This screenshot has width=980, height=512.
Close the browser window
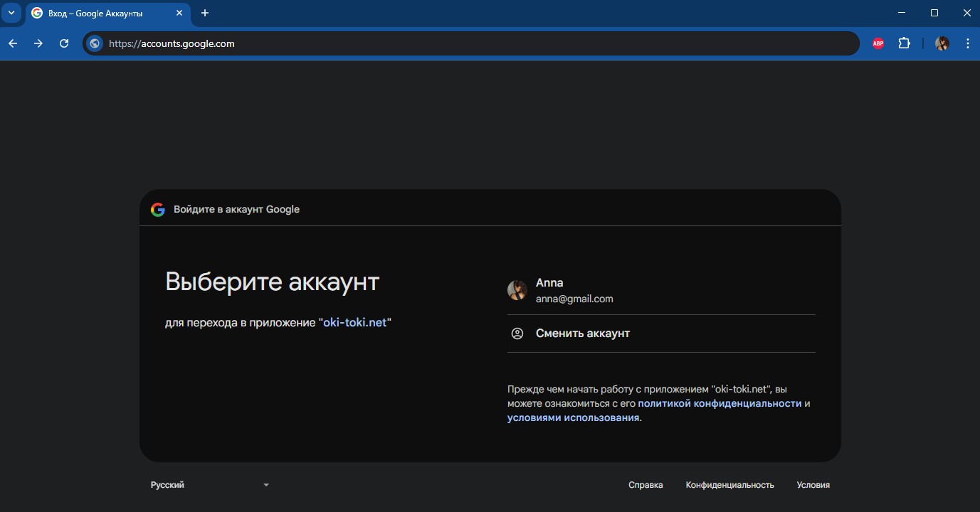(x=966, y=13)
